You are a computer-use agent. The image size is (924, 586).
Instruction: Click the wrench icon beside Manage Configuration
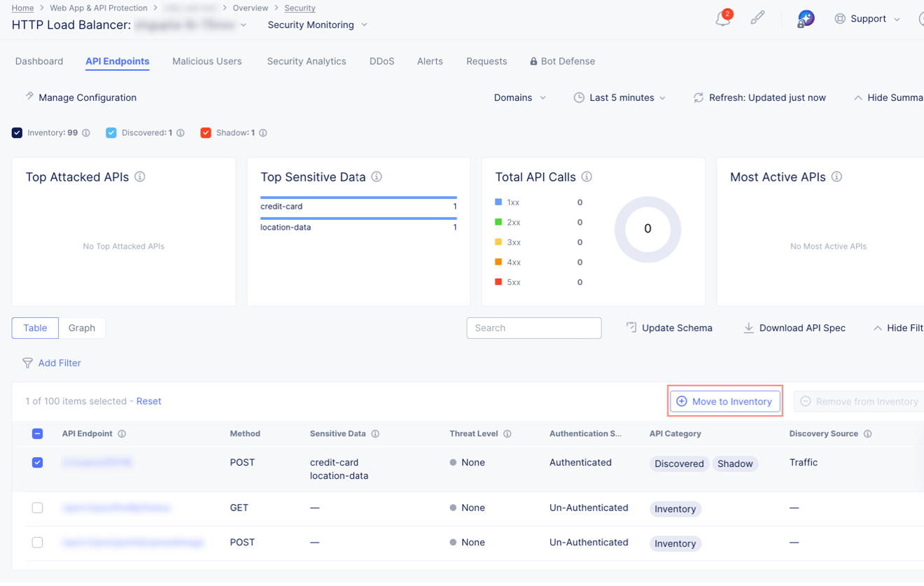point(29,97)
